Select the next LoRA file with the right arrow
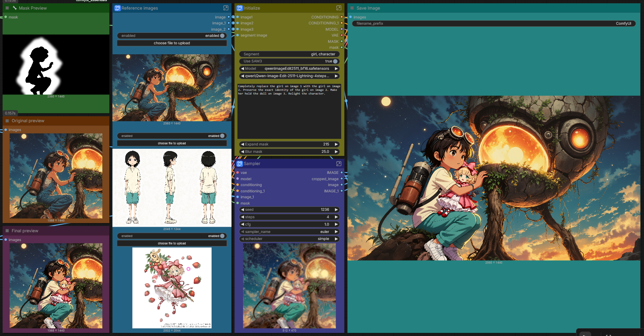The width and height of the screenshot is (644, 336). (x=336, y=76)
